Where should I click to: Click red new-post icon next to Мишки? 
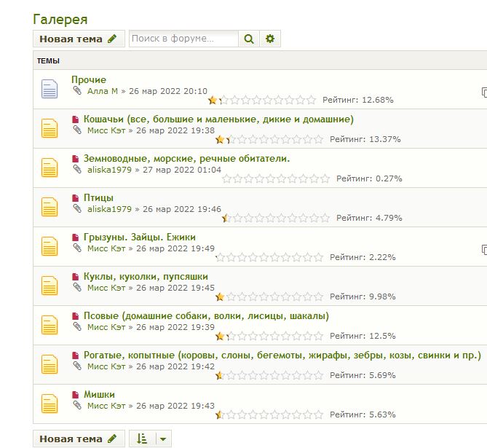point(75,395)
